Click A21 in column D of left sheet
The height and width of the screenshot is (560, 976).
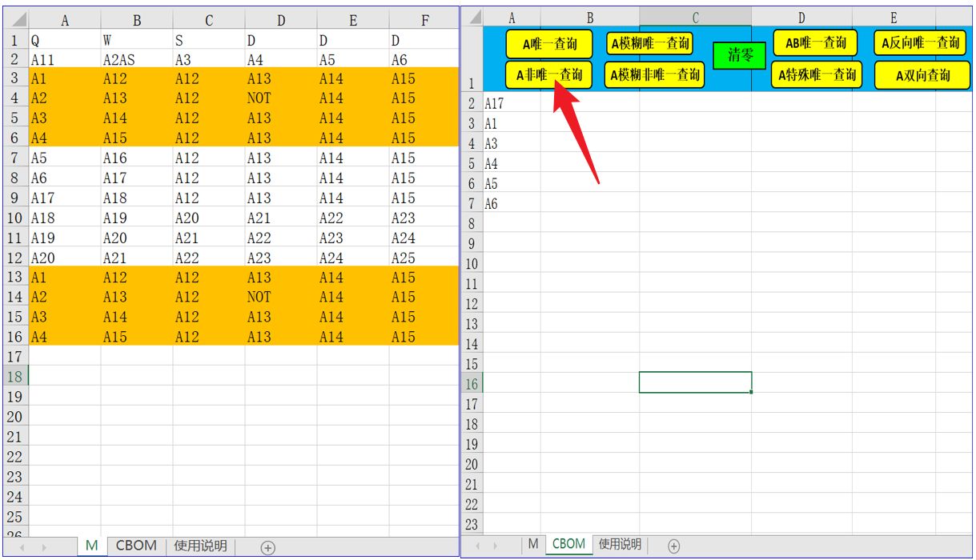coord(281,218)
